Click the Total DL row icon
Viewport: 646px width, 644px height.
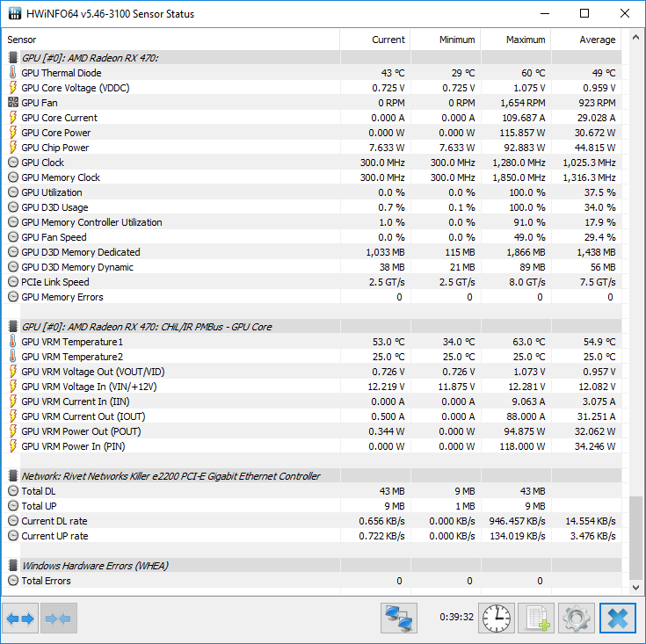13,491
